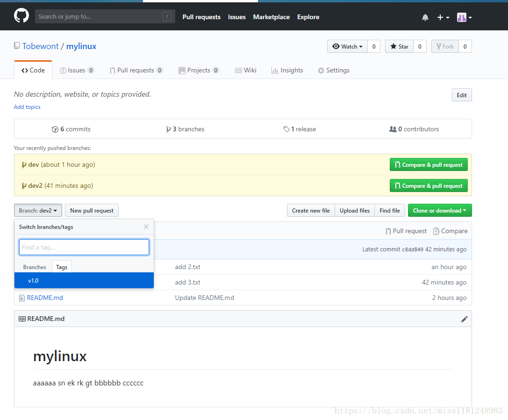Open the mylinux repository link

tap(81, 46)
